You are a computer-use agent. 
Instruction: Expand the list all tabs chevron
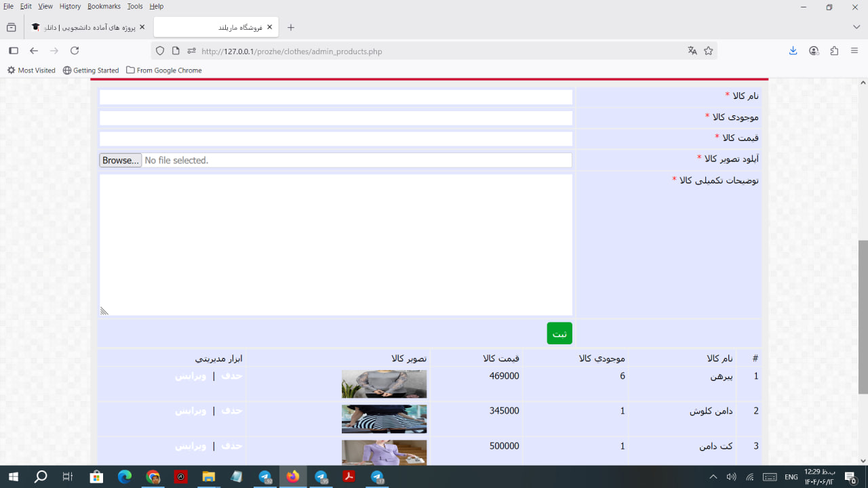(x=856, y=27)
